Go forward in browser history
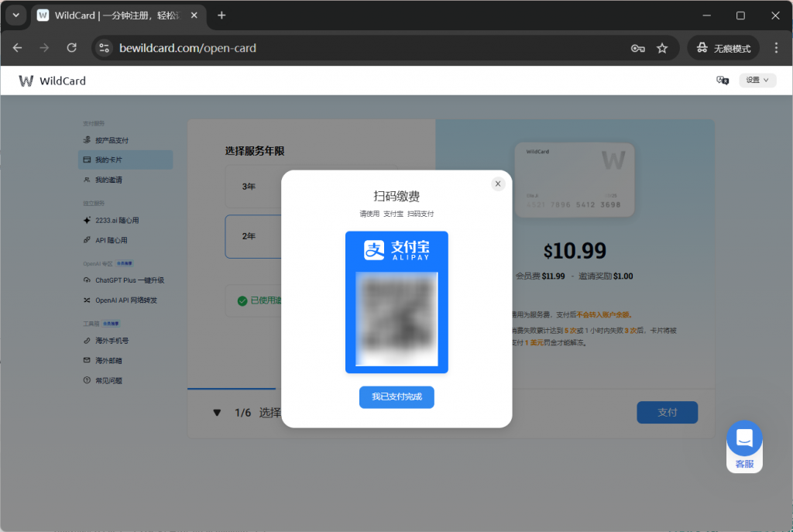Viewport: 793px width, 532px height. tap(44, 48)
